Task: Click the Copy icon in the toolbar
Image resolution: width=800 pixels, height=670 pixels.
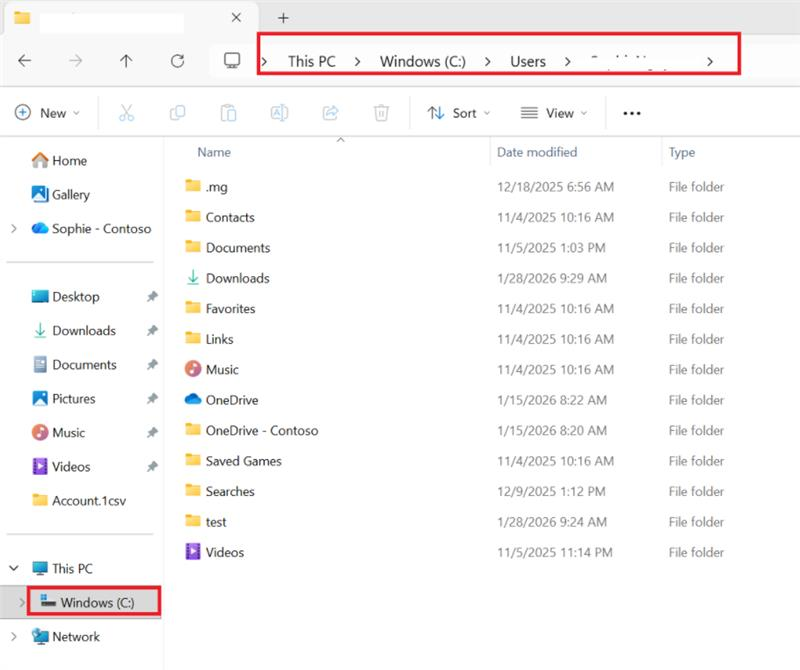Action: (x=177, y=113)
